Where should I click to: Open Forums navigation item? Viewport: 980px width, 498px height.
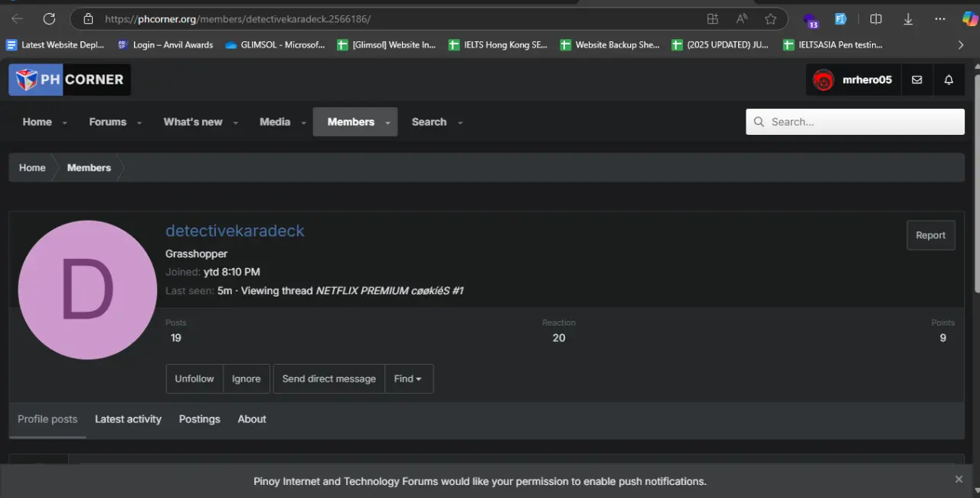[107, 122]
